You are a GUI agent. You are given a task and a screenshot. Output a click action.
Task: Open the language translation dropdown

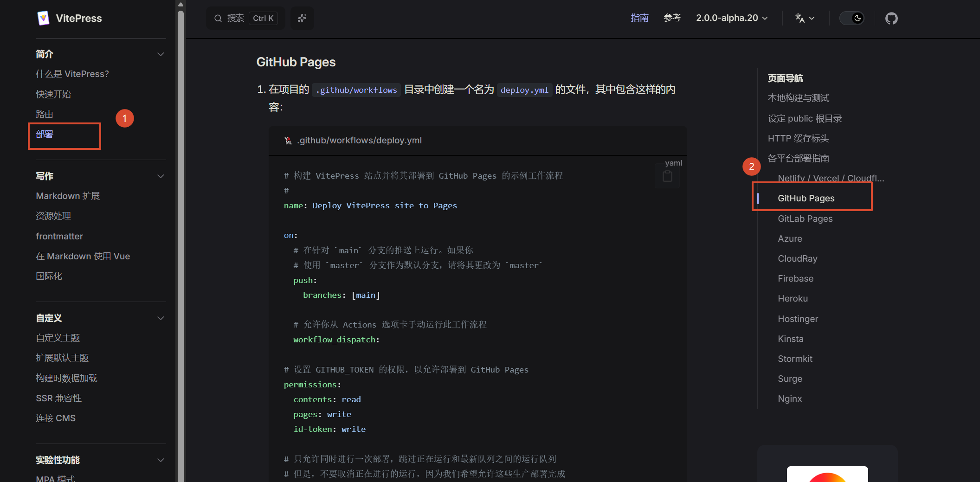(805, 18)
